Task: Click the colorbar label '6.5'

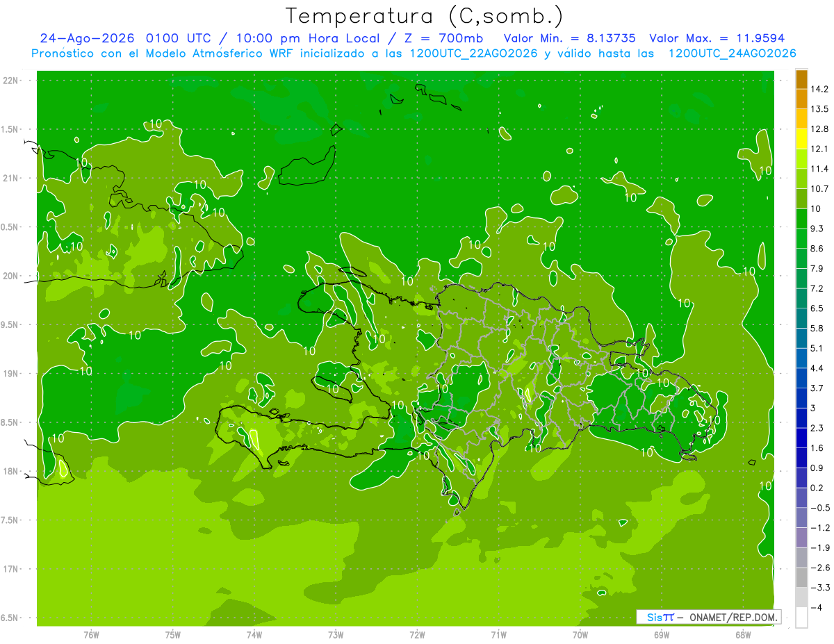Action: click(x=818, y=308)
